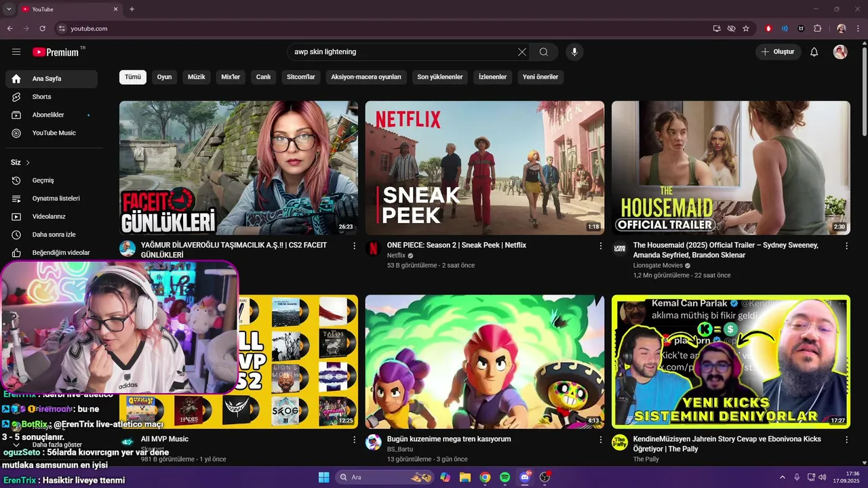Viewport: 868px width, 488px height.
Task: Open Geçmiş history in the sidebar
Action: pyautogui.click(x=52, y=181)
